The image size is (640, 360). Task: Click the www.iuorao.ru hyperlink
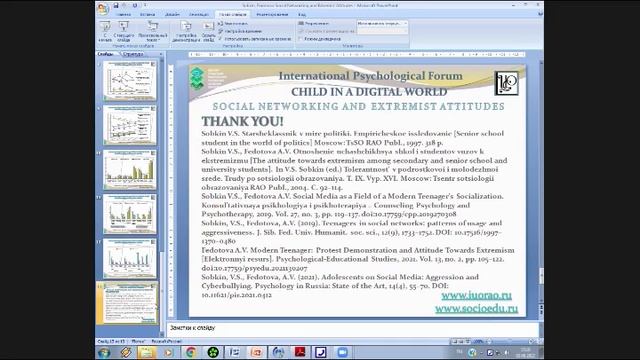tap(476, 295)
